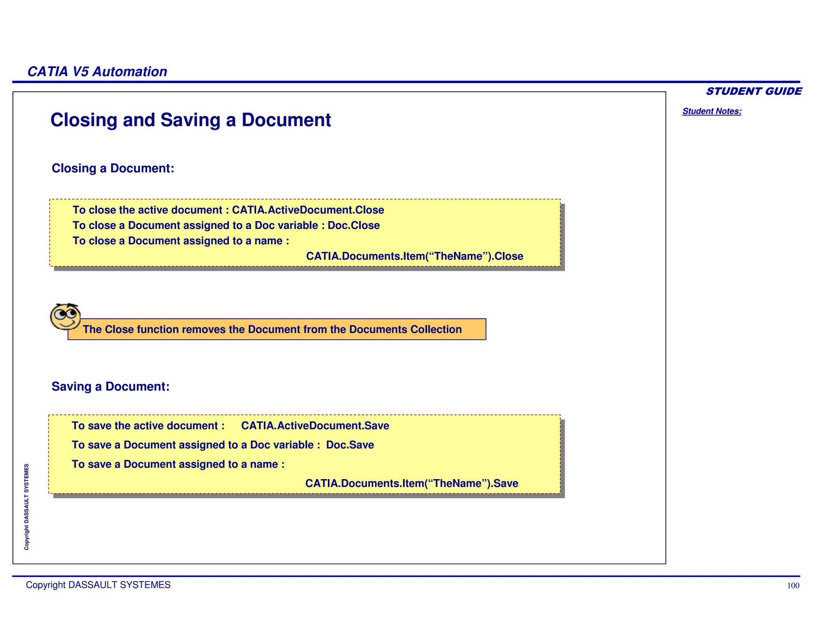Screen dimensions: 834x644
Task: Click the 'Closing a Document:' subheading
Action: point(113,168)
